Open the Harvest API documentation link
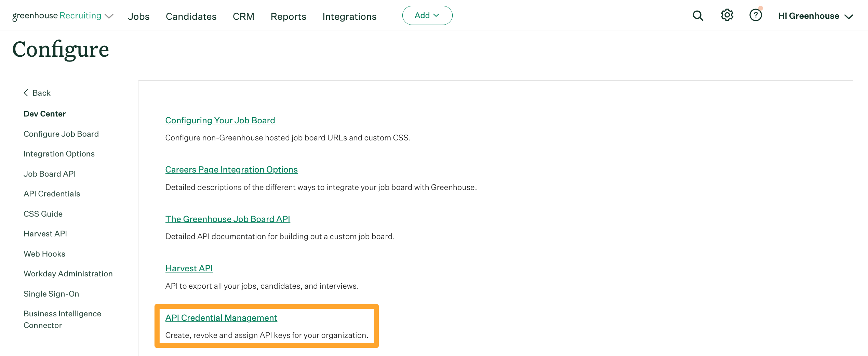868x356 pixels. pyautogui.click(x=189, y=268)
